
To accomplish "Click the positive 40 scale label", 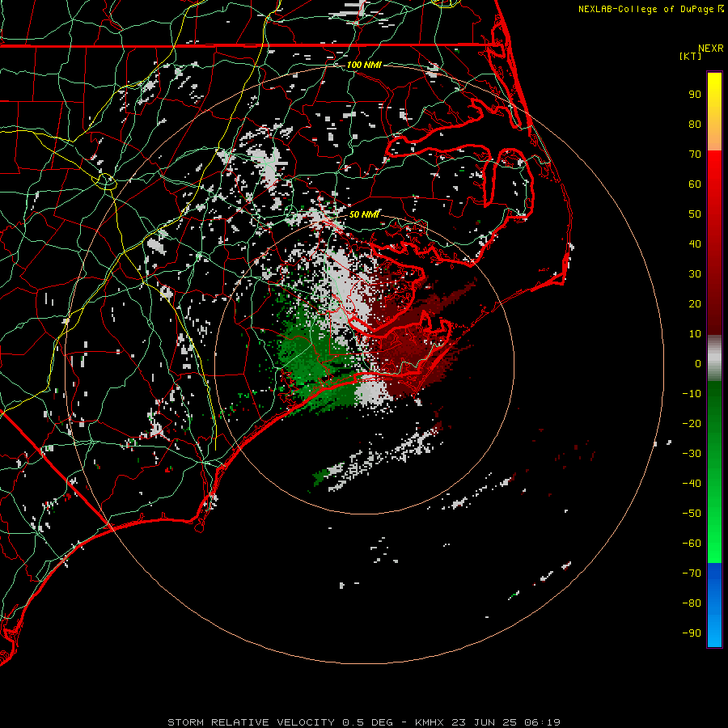I will point(695,244).
